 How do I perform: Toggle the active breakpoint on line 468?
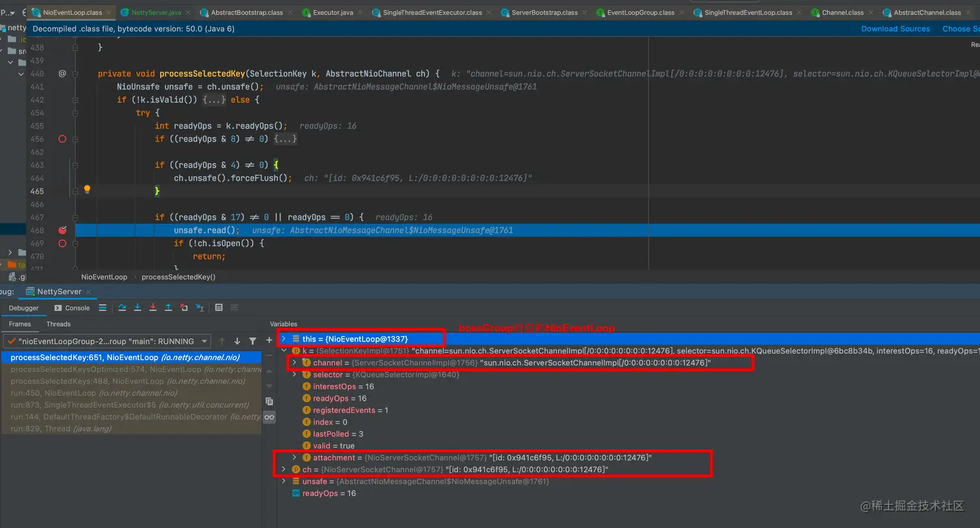tap(62, 230)
